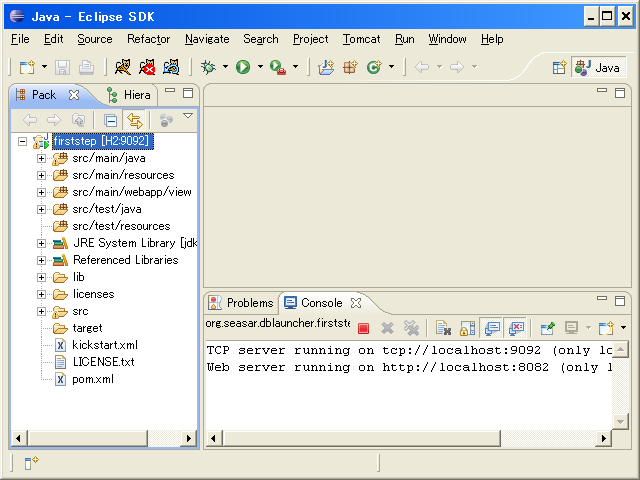Expand the src/main/java source folder
This screenshot has width=640, height=480.
tap(41, 158)
